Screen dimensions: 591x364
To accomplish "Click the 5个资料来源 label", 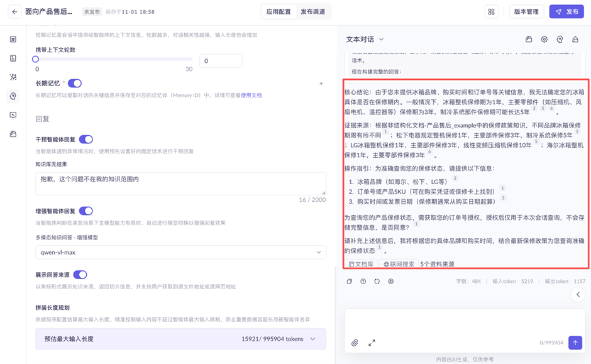I will click(437, 264).
